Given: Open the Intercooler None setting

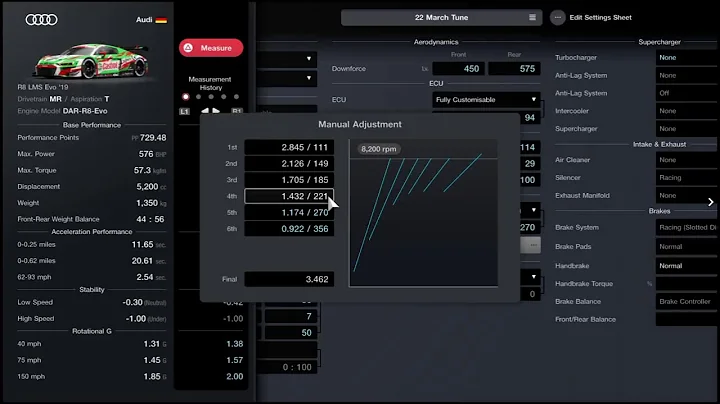Looking at the screenshot, I should click(686, 111).
